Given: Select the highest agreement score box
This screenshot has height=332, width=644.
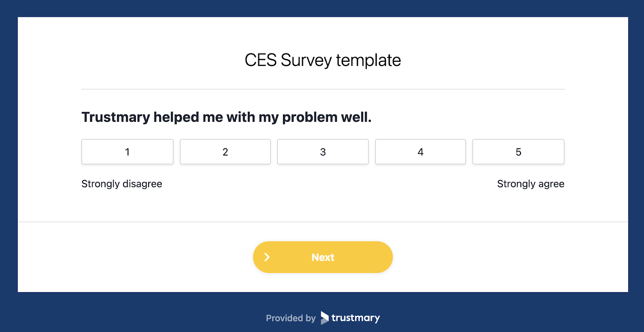Looking at the screenshot, I should coord(518,152).
